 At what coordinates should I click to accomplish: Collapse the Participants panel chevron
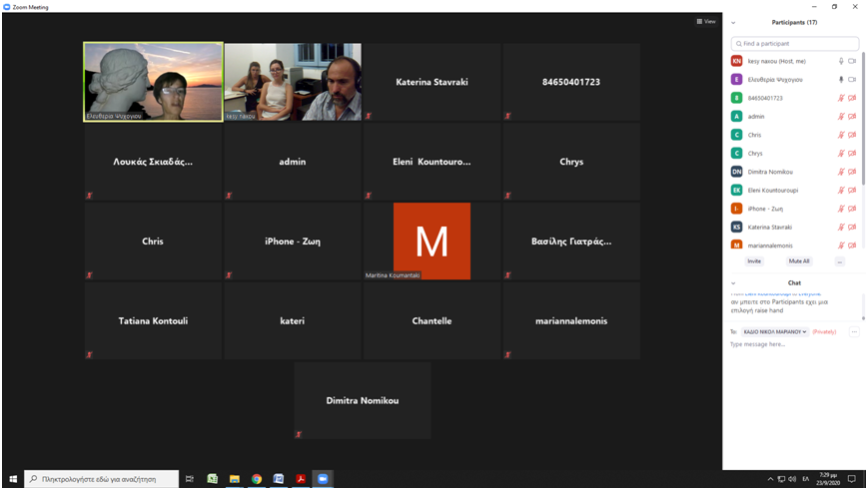pos(733,22)
